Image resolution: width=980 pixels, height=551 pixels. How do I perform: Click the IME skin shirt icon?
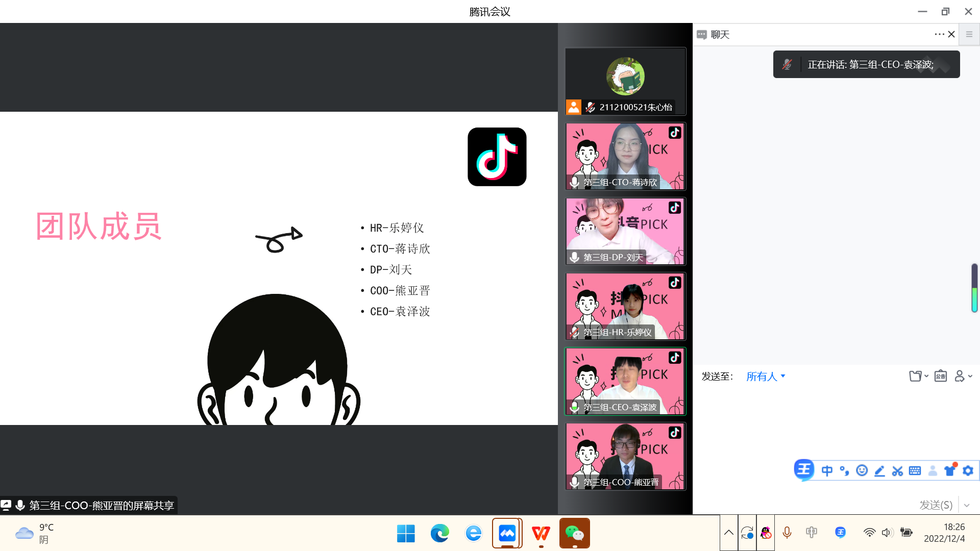950,470
